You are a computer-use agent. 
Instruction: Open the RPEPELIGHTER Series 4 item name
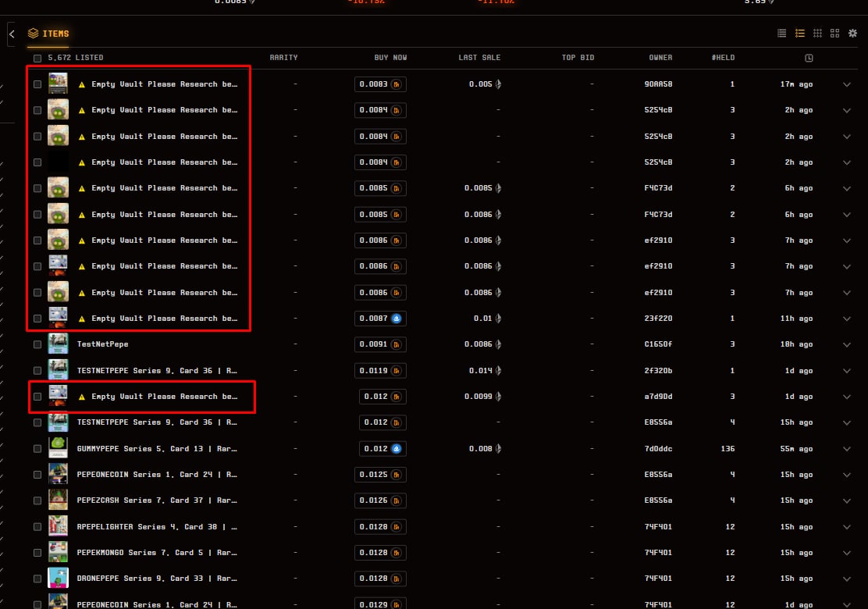pos(157,526)
